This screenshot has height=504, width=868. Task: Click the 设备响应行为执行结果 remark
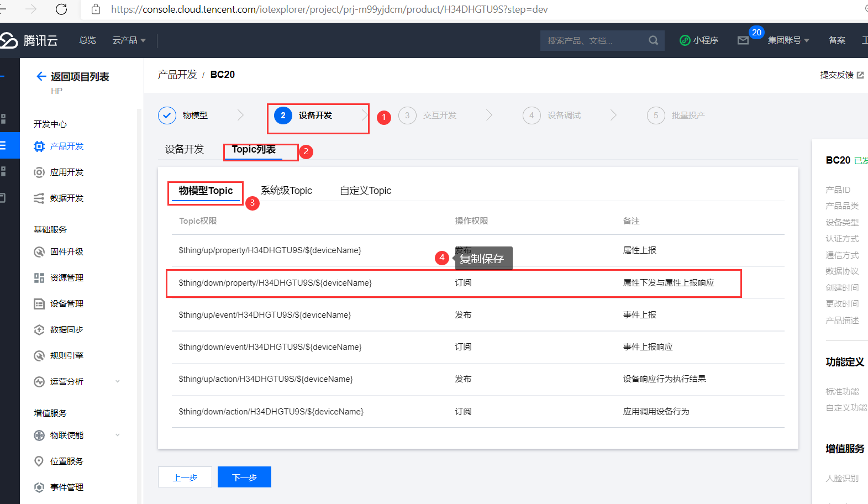point(664,379)
